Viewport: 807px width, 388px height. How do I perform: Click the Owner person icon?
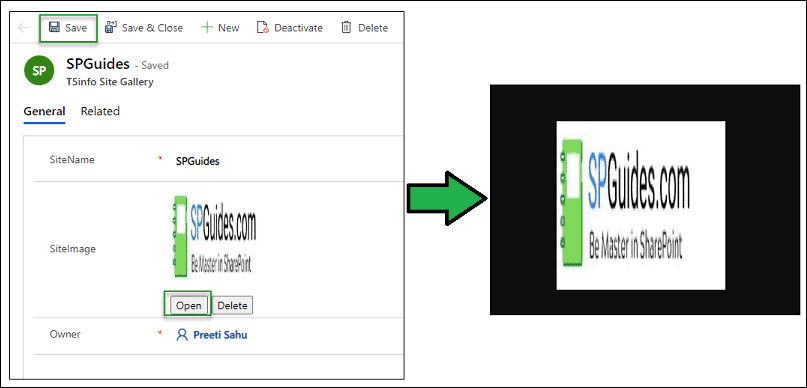(182, 335)
